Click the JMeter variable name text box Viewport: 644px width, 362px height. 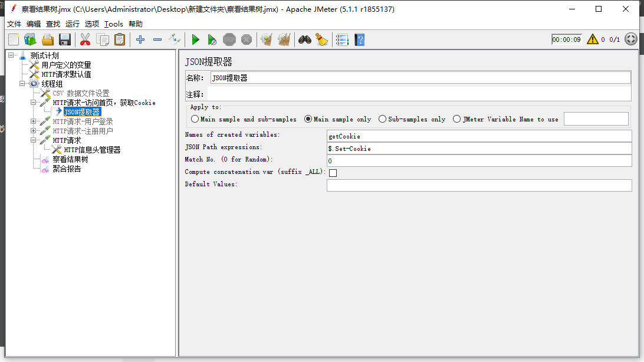coord(596,119)
